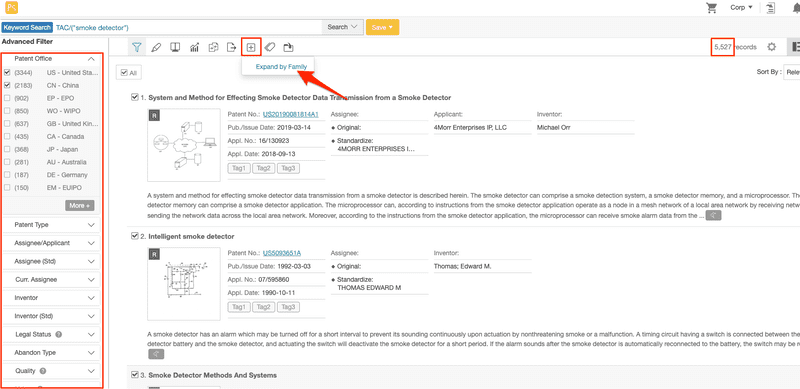The width and height of the screenshot is (800, 389).
Task: Click the Legal Status help icon
Action: click(58, 334)
